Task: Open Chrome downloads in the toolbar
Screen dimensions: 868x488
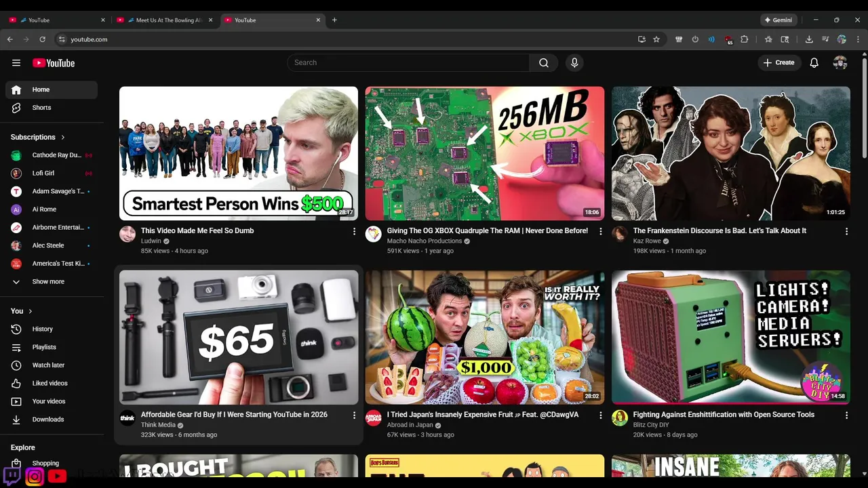Action: pyautogui.click(x=809, y=39)
